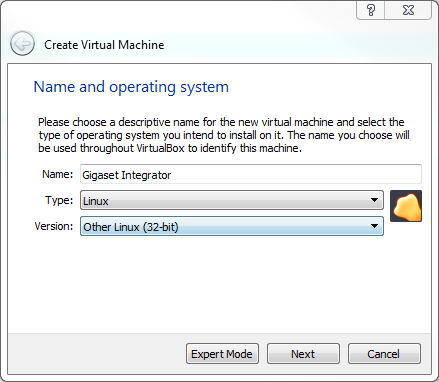Open help with the question mark button
Viewport: 439px width, 382px height.
(x=371, y=10)
